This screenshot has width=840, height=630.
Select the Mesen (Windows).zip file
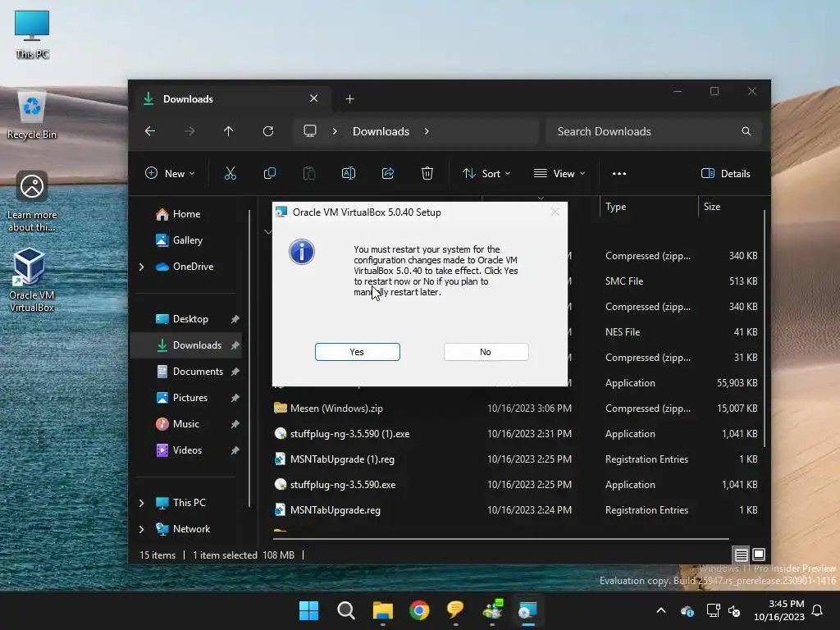[x=336, y=409]
